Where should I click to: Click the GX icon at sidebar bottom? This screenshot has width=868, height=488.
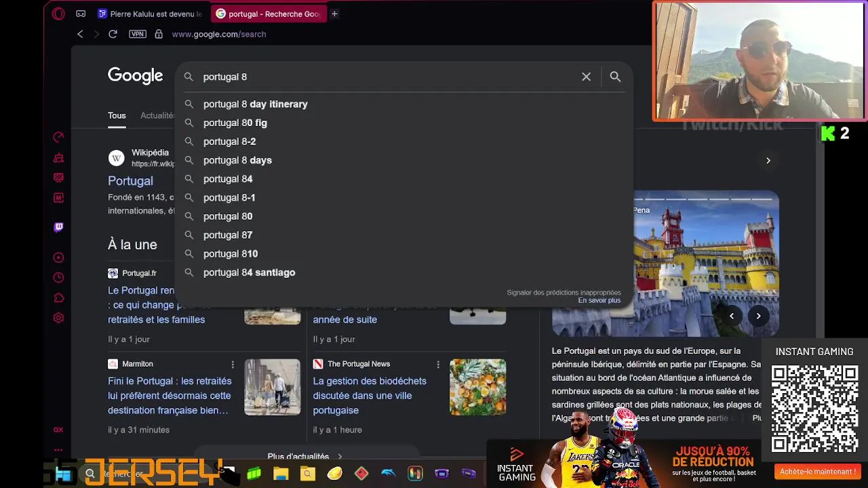point(58,430)
